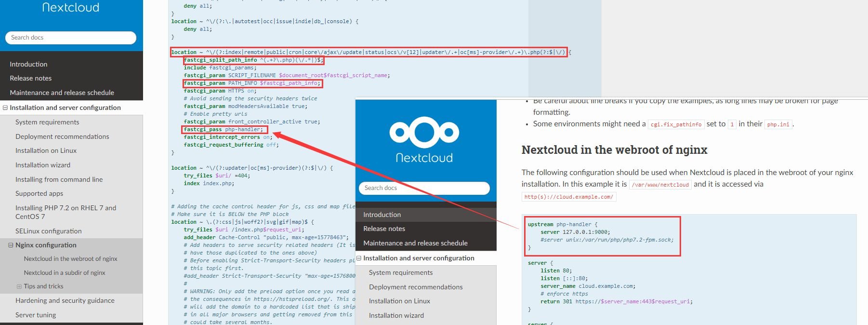Click the fastcgi_param HTTPS on line

click(x=221, y=91)
